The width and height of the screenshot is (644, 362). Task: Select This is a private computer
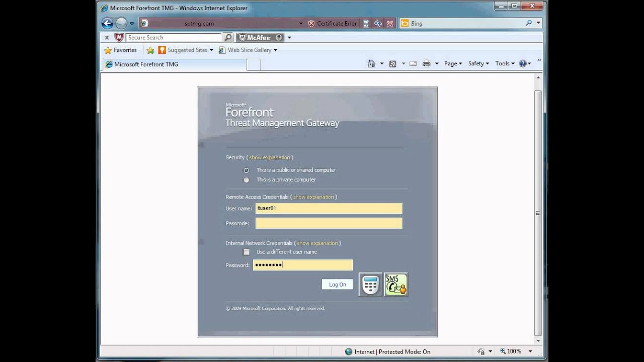(x=246, y=180)
